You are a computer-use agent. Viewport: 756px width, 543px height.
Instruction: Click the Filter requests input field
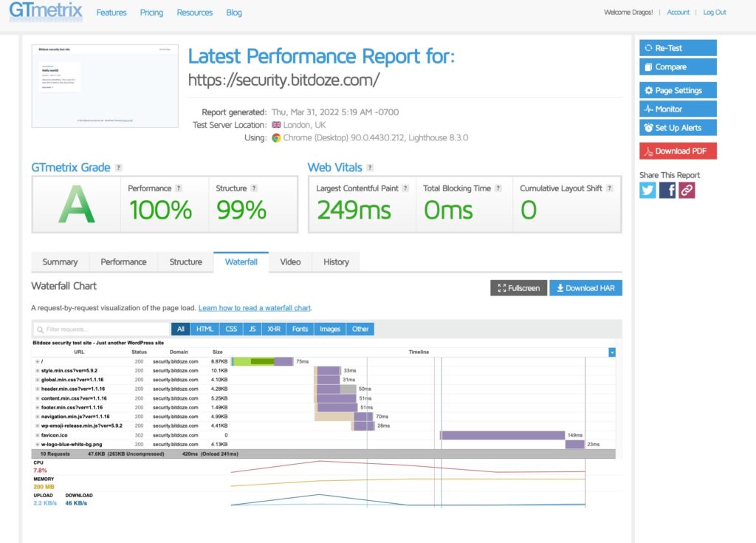101,329
